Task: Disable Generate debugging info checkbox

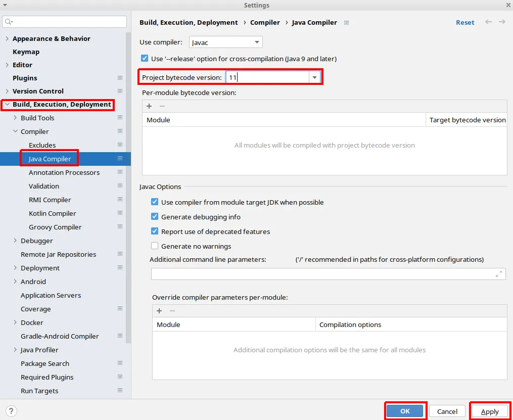Action: (x=155, y=216)
